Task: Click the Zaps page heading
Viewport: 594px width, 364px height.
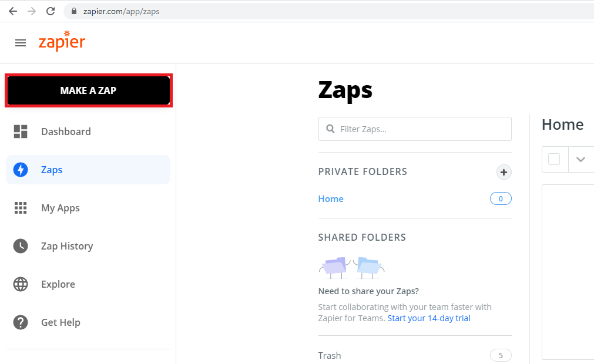Action: point(345,90)
